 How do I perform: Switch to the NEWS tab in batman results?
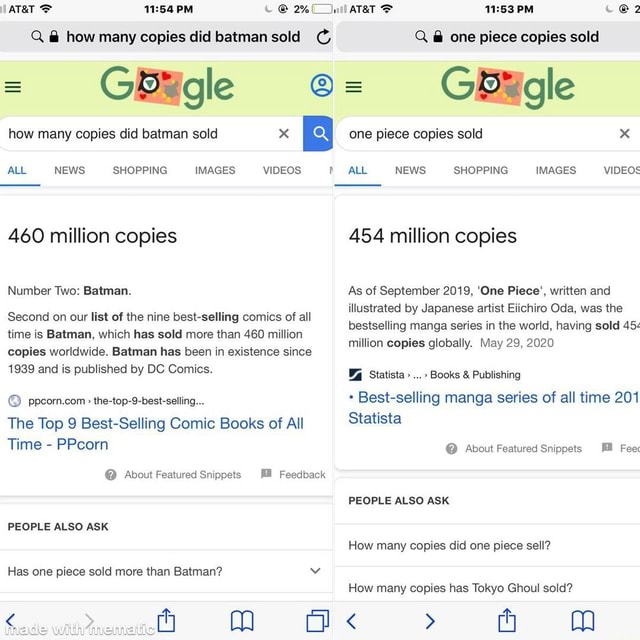click(69, 170)
